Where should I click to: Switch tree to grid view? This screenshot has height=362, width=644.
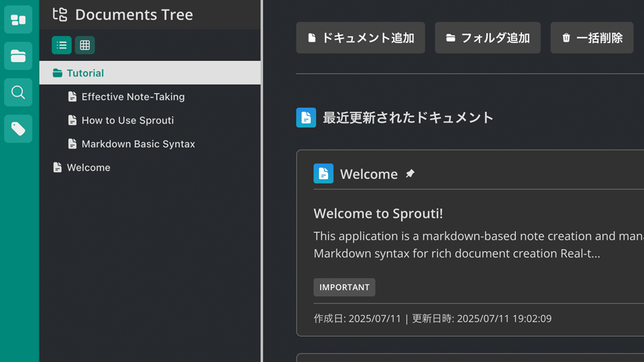(x=85, y=45)
